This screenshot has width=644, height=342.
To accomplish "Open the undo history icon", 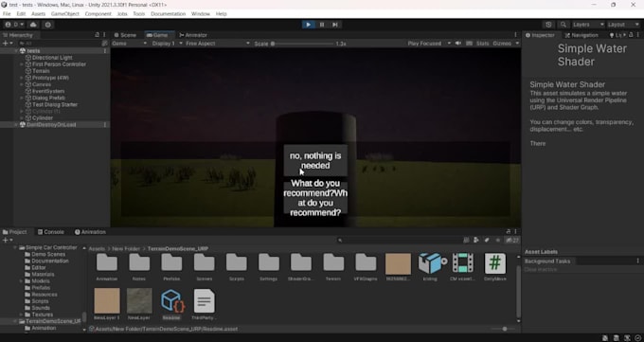I will pos(548,25).
